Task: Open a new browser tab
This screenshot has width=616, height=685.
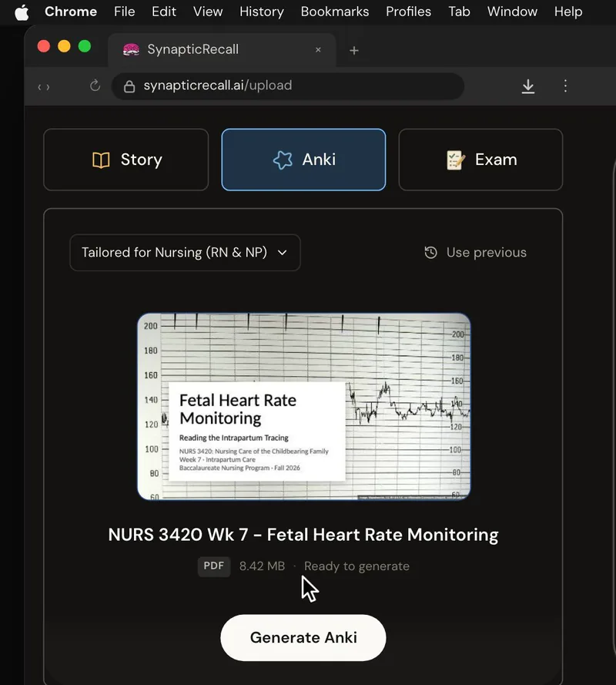Action: [354, 51]
